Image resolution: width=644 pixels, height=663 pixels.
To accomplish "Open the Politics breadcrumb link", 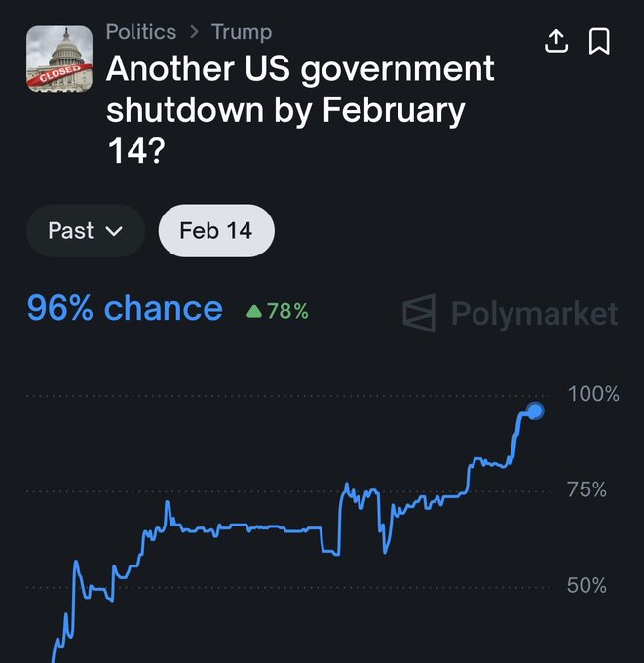I will (140, 32).
